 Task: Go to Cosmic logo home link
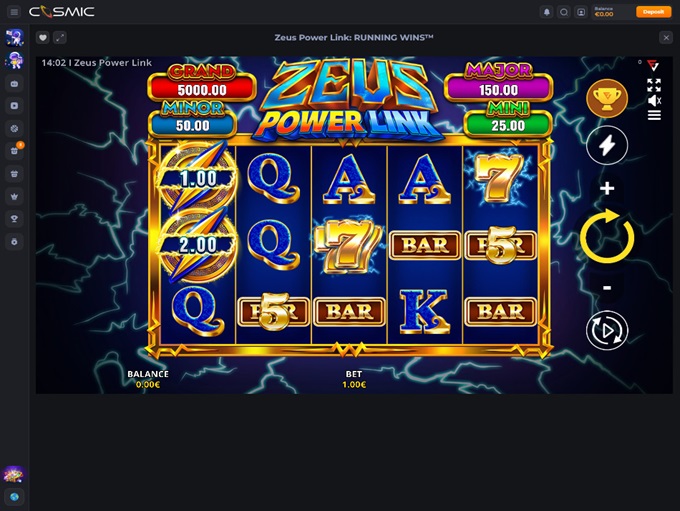point(62,12)
